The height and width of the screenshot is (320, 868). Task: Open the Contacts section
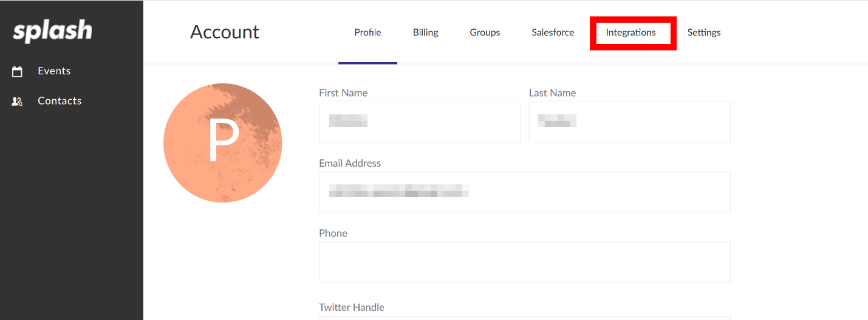[x=60, y=101]
